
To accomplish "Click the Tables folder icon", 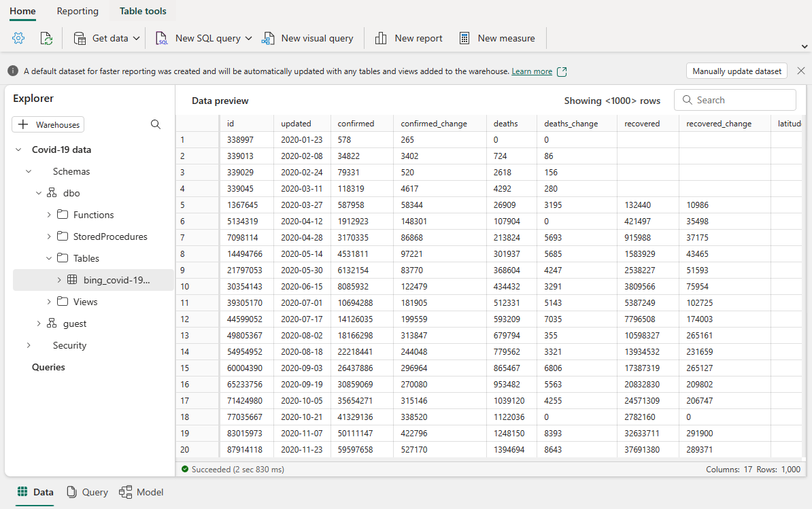I will click(63, 258).
